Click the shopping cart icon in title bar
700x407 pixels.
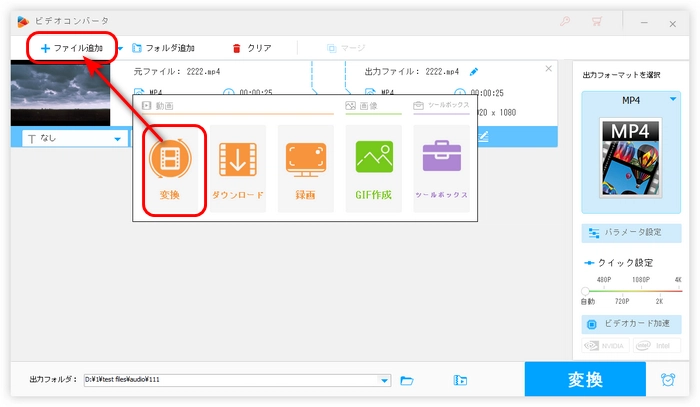click(596, 21)
